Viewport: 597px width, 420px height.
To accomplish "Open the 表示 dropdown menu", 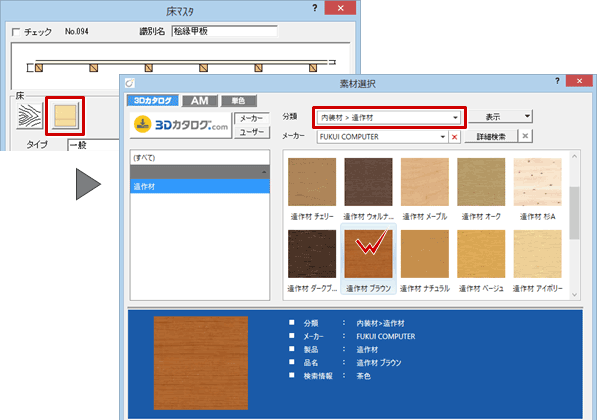I will (x=500, y=117).
